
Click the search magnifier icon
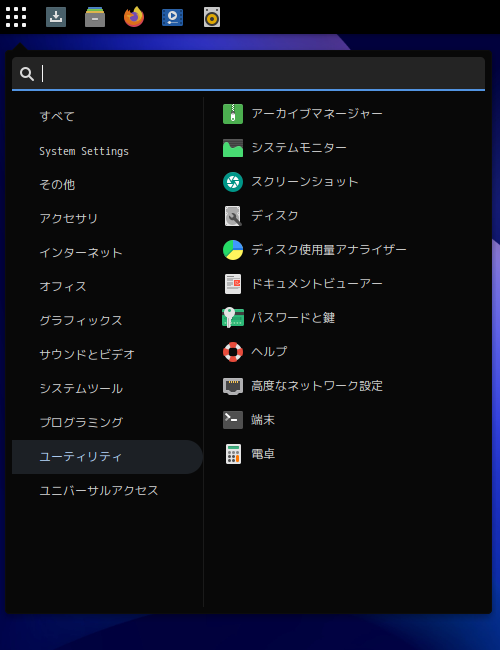(27, 74)
